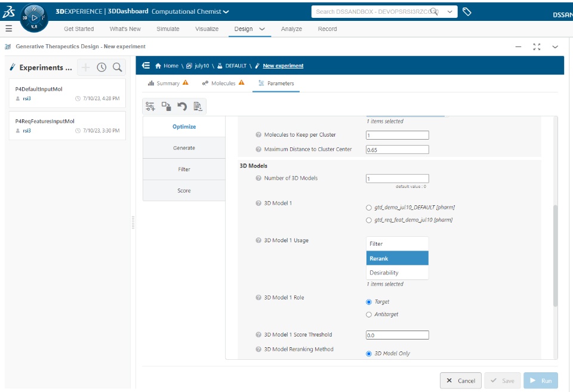The height and width of the screenshot is (392, 573).
Task: Open the Get Started tab
Action: 79,29
